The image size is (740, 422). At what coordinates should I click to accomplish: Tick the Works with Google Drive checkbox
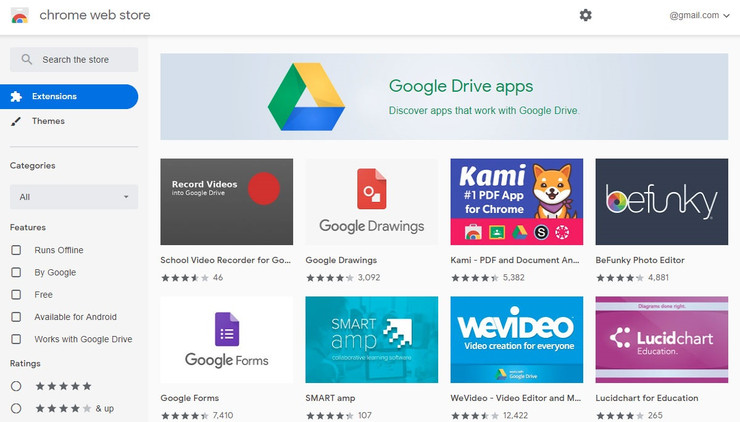(x=16, y=339)
